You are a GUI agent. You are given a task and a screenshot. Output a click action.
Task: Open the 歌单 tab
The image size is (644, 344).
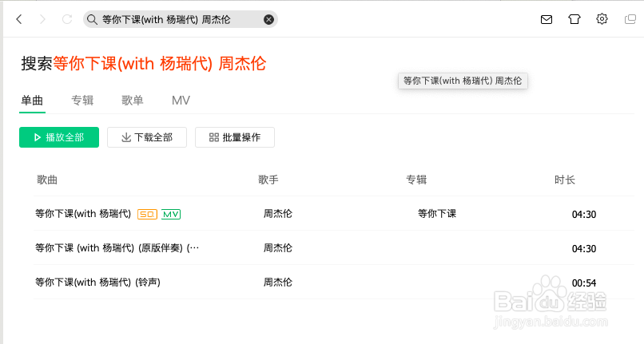pyautogui.click(x=133, y=101)
